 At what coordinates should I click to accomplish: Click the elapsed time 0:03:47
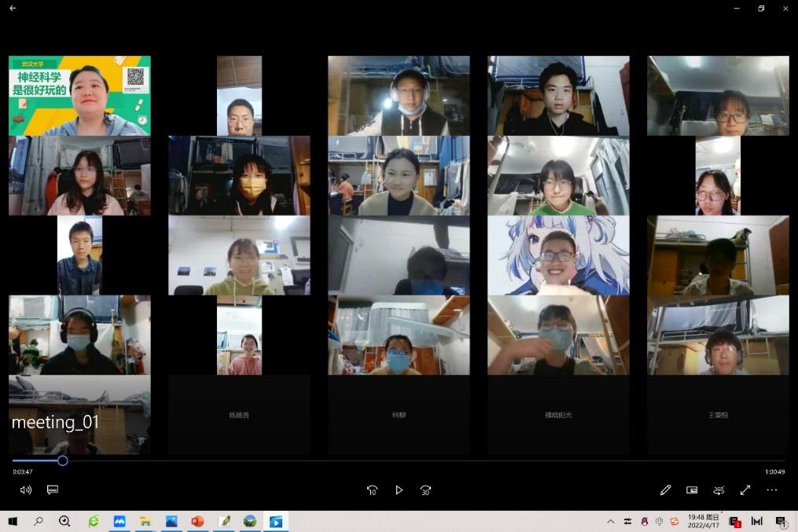click(x=23, y=472)
